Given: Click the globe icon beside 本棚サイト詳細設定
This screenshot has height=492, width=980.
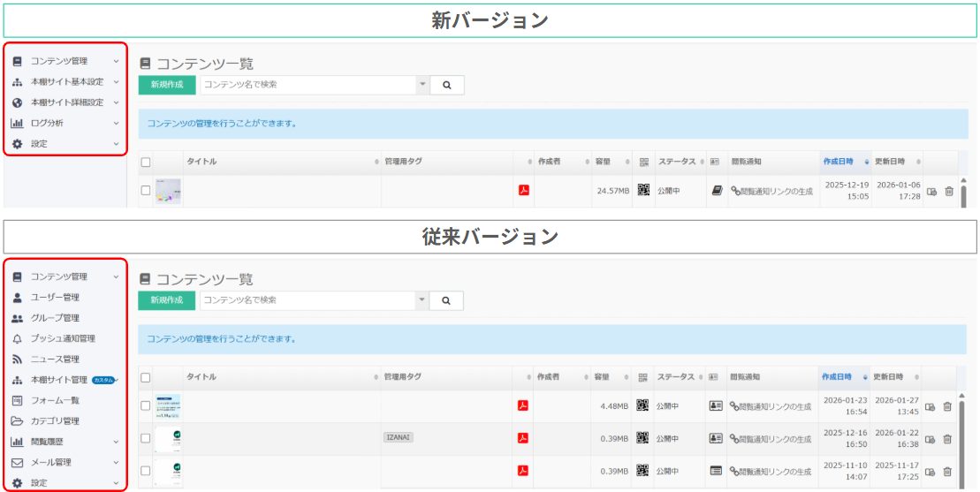Looking at the screenshot, I should coord(17,102).
